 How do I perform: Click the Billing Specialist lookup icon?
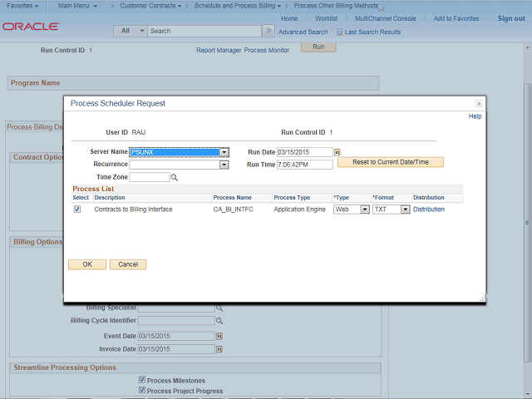pos(219,308)
